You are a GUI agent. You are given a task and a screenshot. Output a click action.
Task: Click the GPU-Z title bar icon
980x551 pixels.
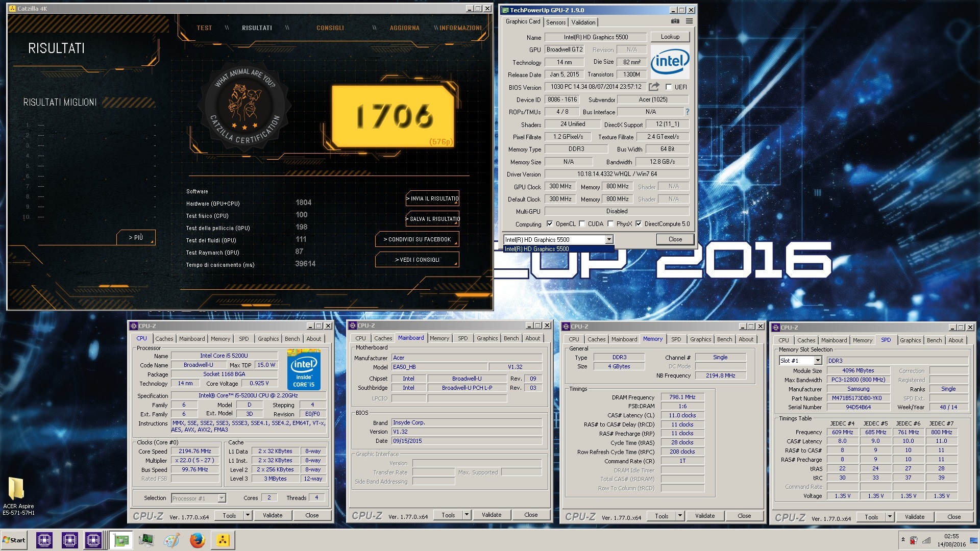pyautogui.click(x=505, y=10)
